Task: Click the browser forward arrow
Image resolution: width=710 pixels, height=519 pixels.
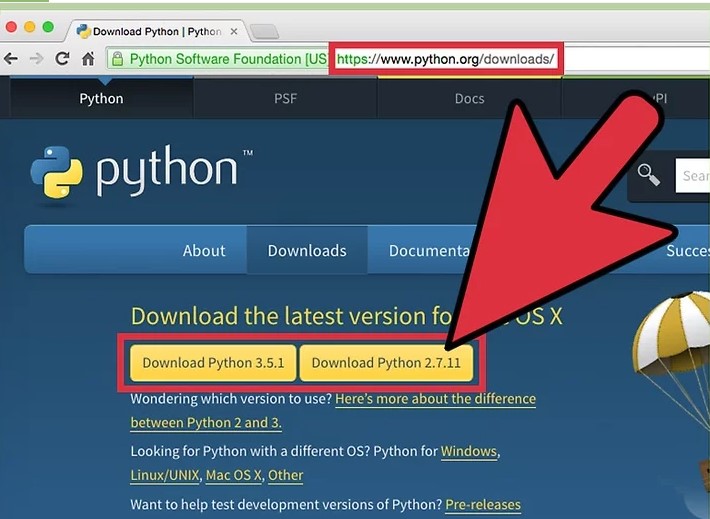Action: click(x=36, y=58)
